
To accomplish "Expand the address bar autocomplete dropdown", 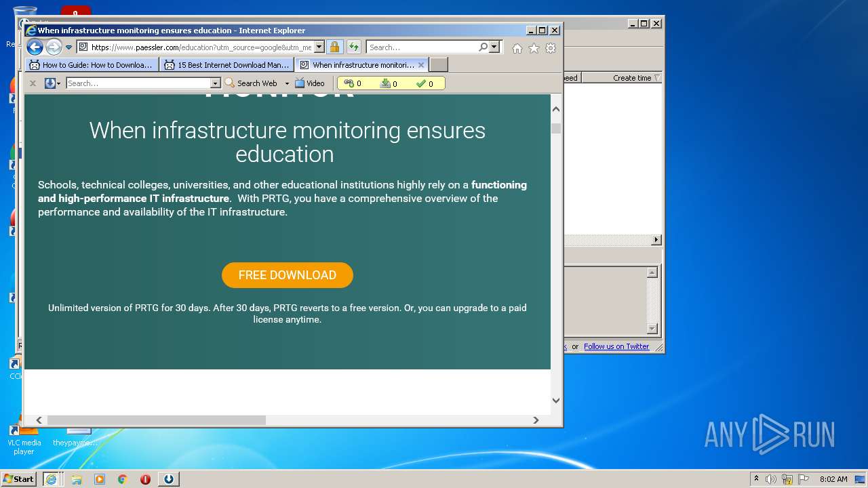I will [319, 47].
